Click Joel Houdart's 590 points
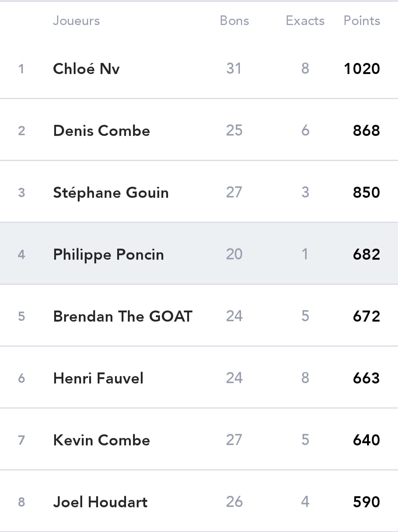 pyautogui.click(x=366, y=502)
